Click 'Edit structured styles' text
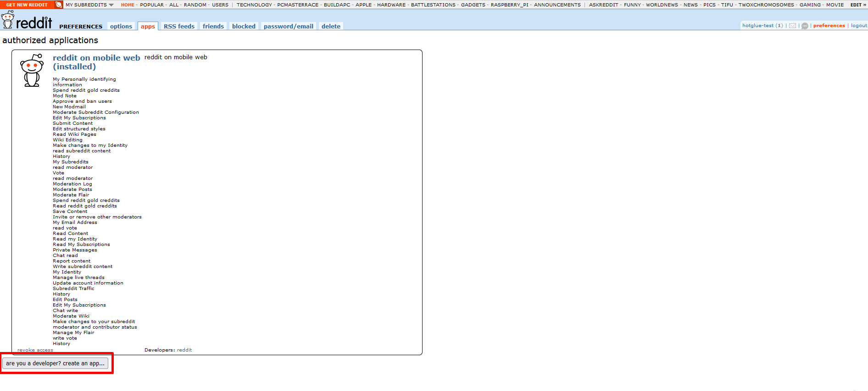 click(x=79, y=129)
